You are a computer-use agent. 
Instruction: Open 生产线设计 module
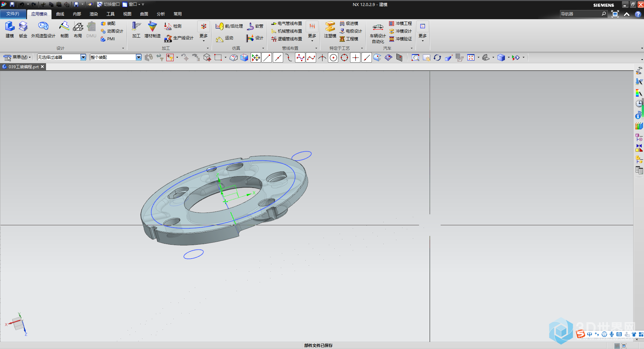[179, 38]
